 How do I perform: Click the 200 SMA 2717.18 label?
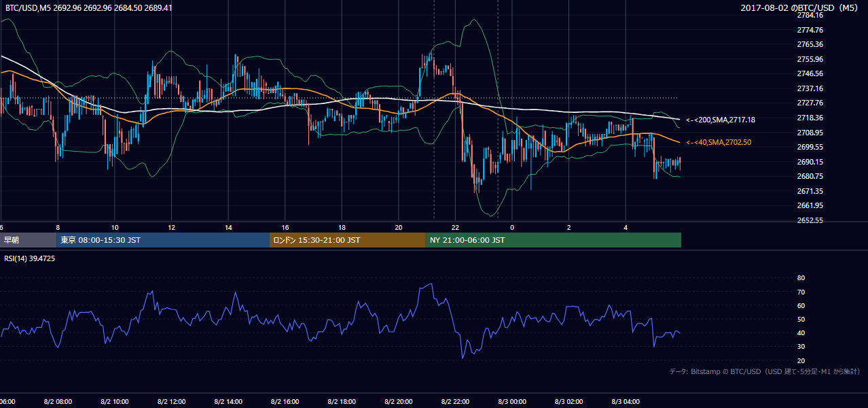(721, 120)
